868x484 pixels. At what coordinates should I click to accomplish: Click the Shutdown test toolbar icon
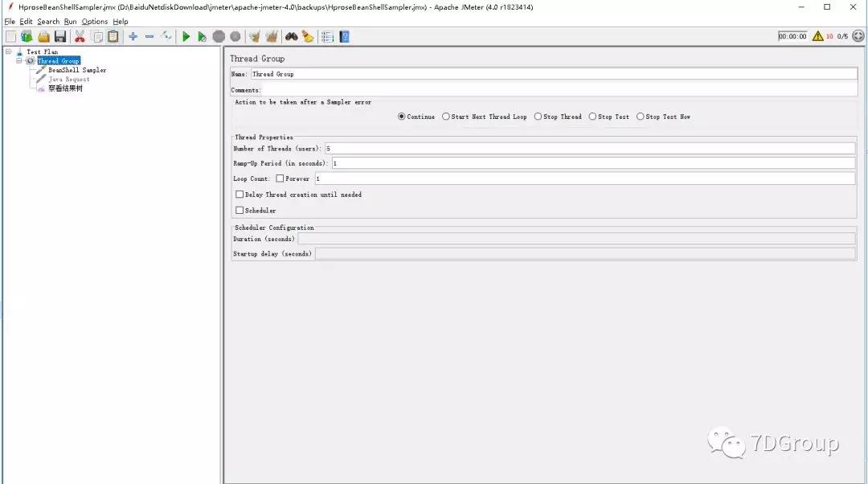(235, 36)
